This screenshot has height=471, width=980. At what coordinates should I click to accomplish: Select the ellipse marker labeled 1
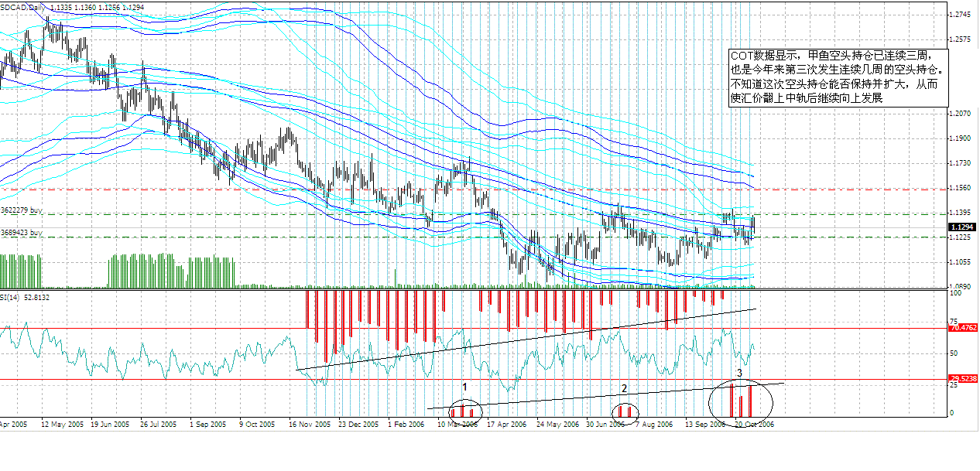pos(464,410)
